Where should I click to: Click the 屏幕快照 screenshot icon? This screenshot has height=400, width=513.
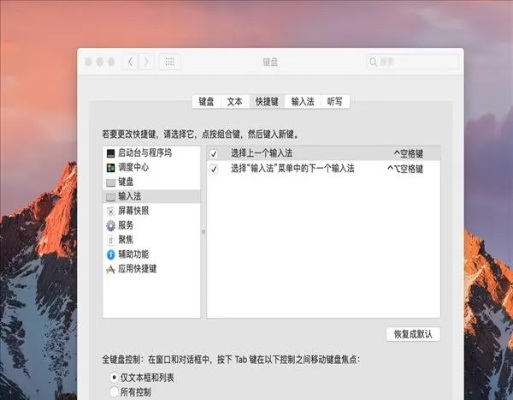click(111, 211)
